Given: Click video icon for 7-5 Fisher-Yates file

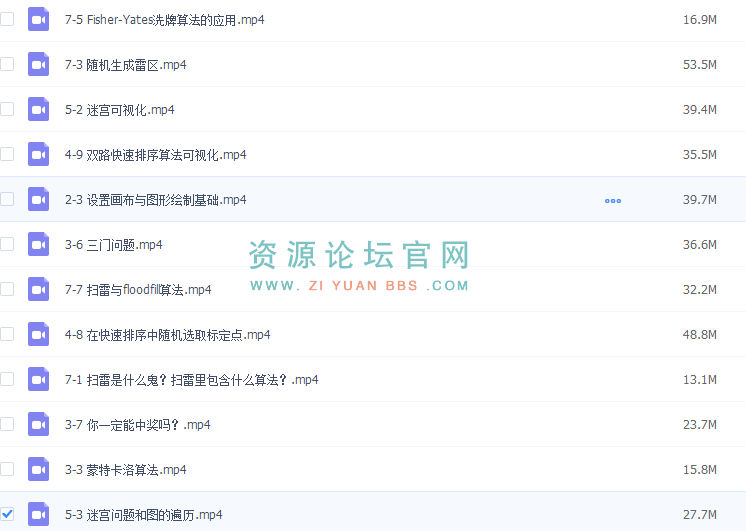Looking at the screenshot, I should [39, 20].
